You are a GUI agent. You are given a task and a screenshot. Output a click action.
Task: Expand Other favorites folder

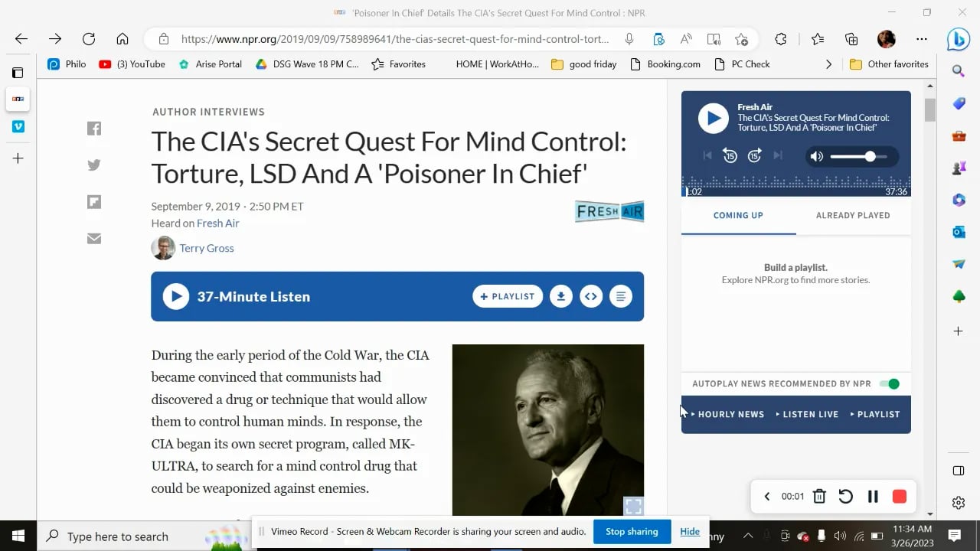(889, 64)
